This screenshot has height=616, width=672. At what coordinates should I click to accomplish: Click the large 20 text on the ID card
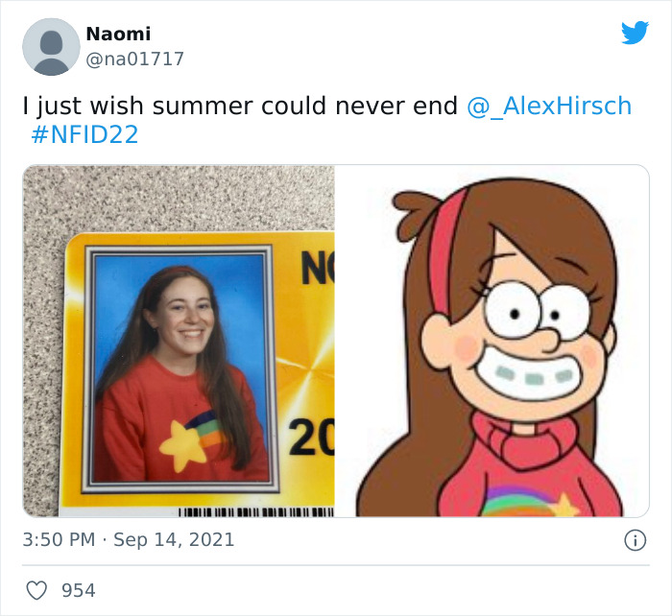click(x=311, y=437)
